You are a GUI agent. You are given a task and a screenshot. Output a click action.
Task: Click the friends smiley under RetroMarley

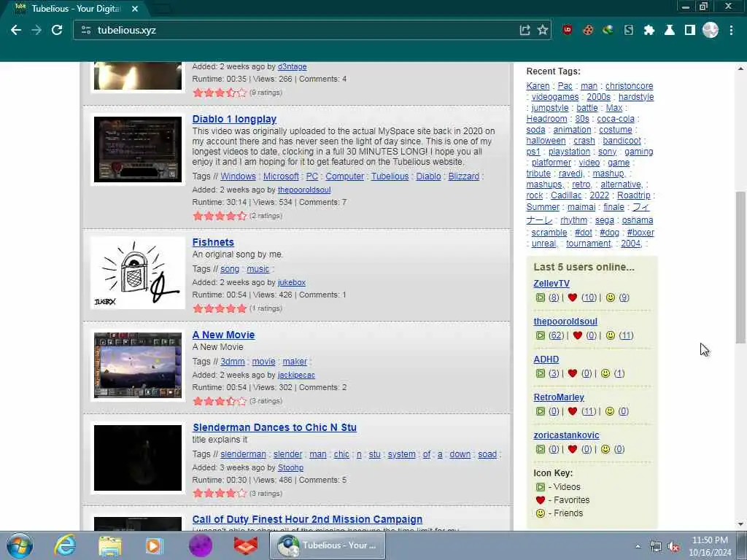[x=610, y=411]
